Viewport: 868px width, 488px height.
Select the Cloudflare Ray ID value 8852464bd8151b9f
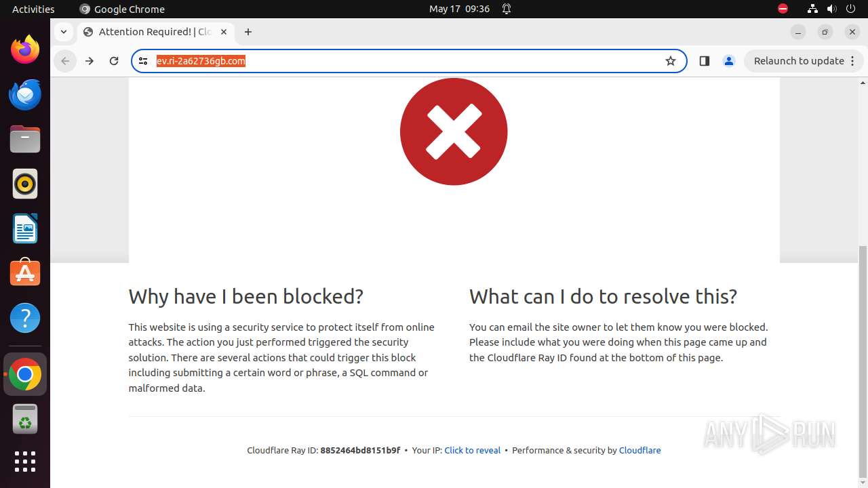[x=360, y=450]
